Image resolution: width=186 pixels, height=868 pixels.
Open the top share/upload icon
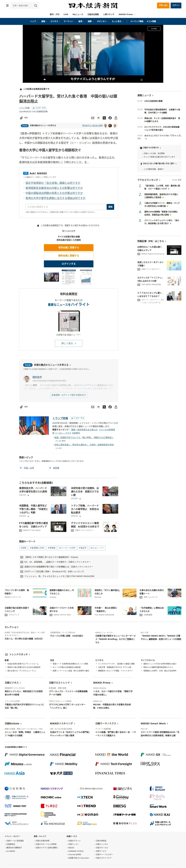tap(116, 118)
